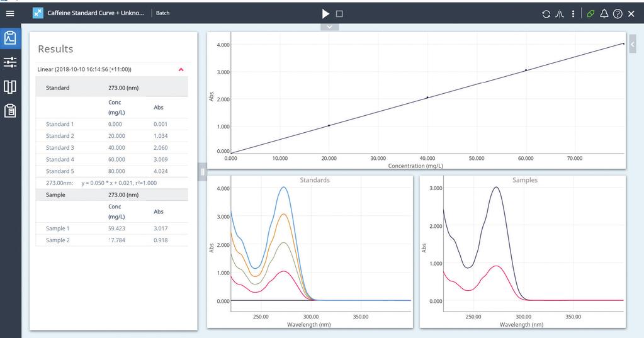The image size is (644, 338).
Task: Click the Caffeine Standard Curve app icon
Action: pyautogui.click(x=38, y=13)
